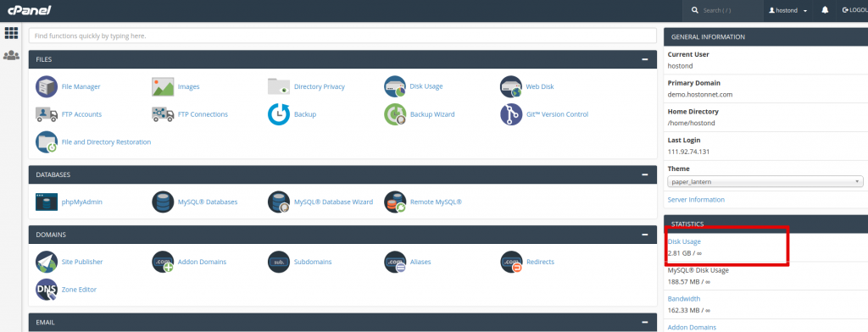Open the File Manager icon
This screenshot has width=868, height=332.
[47, 87]
